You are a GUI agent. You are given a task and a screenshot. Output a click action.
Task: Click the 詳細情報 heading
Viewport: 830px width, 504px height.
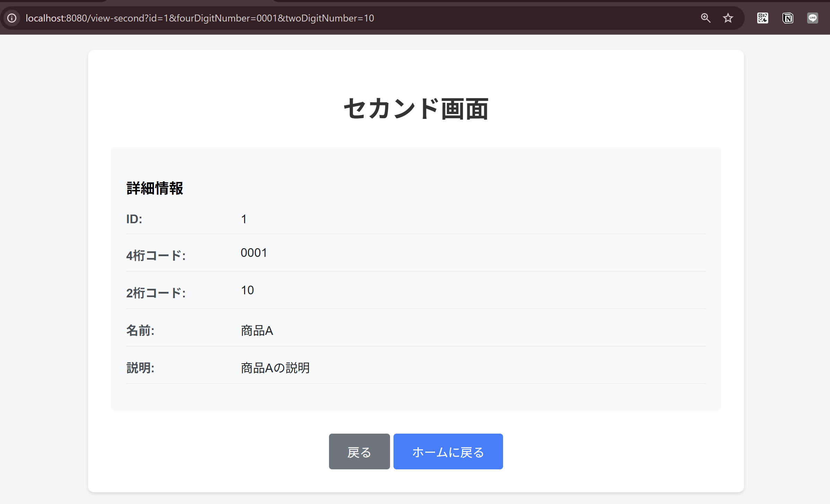tap(155, 188)
